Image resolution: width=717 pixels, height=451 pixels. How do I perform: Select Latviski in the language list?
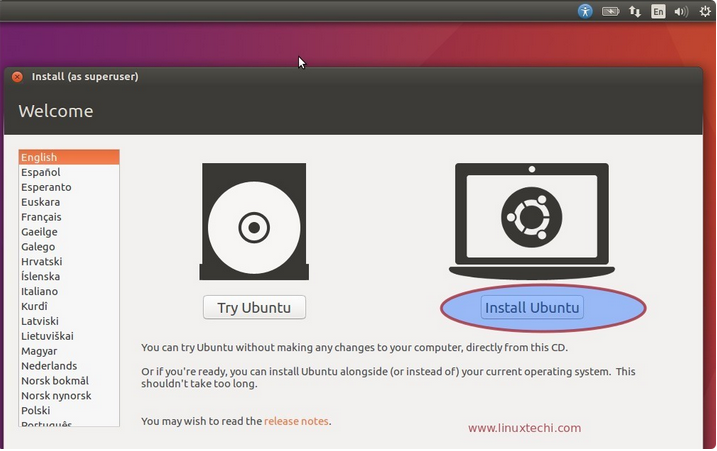[69, 321]
